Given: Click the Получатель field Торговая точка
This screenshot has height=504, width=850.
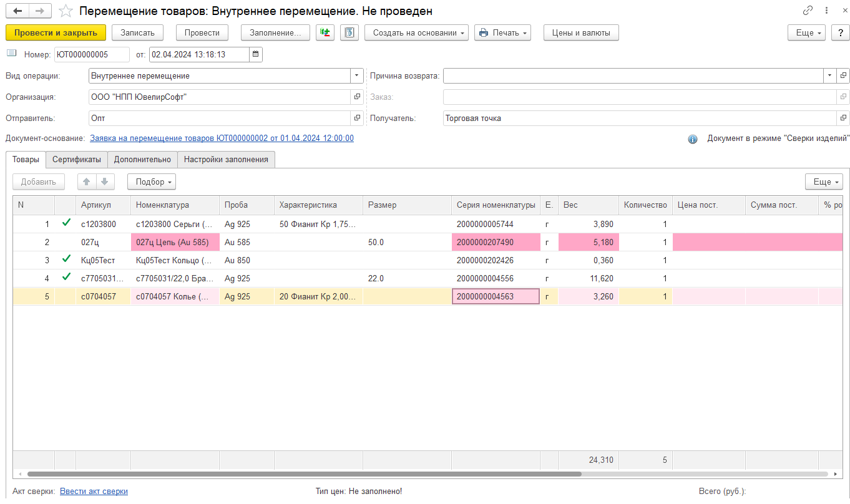Looking at the screenshot, I should [640, 118].
